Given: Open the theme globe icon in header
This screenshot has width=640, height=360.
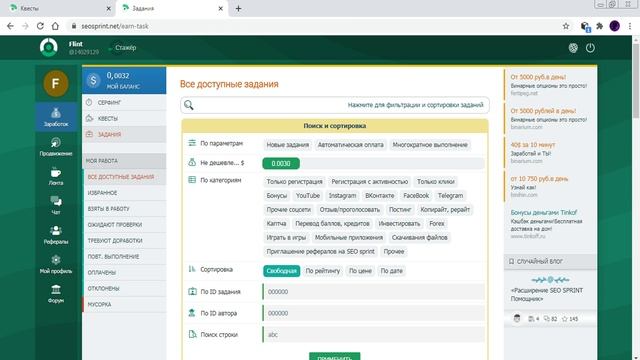Looking at the screenshot, I should pyautogui.click(x=573, y=48).
